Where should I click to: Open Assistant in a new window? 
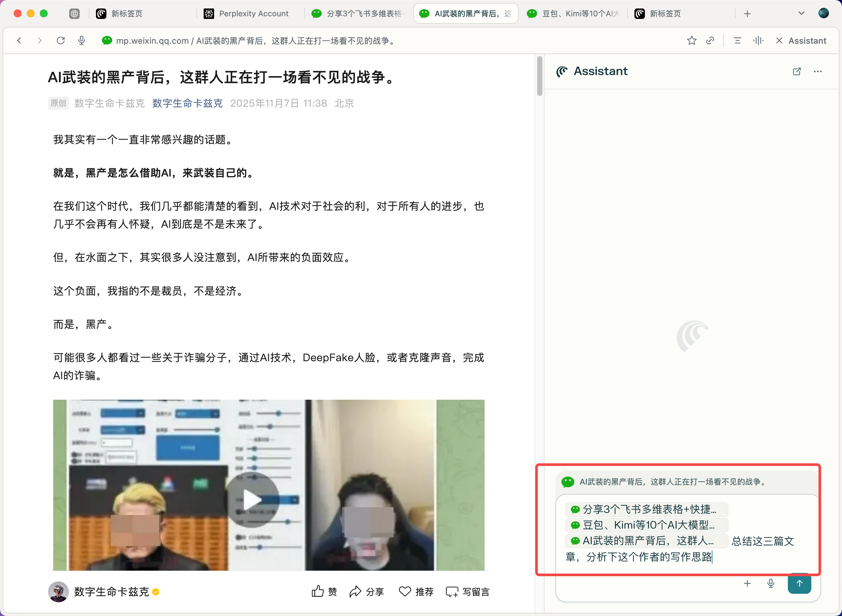(797, 71)
